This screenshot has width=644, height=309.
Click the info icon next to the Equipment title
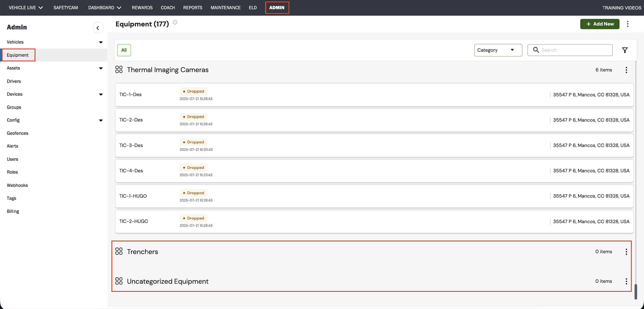(175, 23)
